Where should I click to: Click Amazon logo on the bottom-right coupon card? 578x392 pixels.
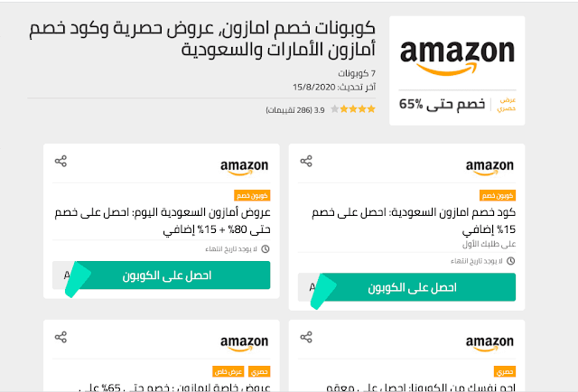489,342
